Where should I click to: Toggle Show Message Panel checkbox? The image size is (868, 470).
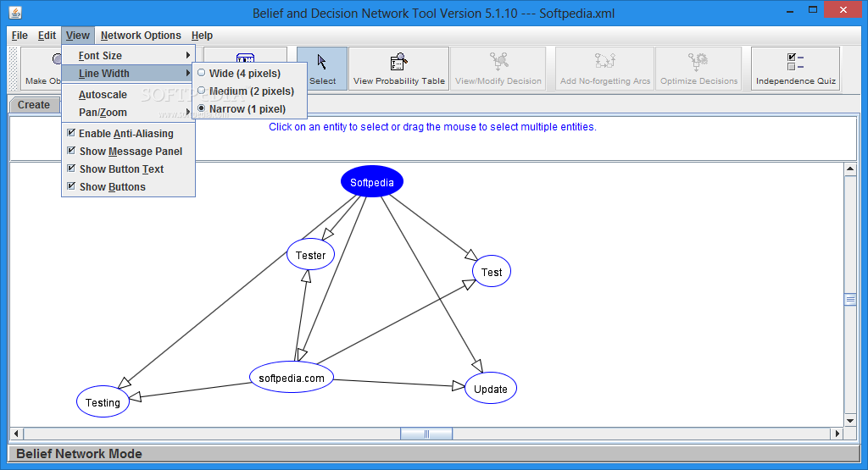[71, 151]
